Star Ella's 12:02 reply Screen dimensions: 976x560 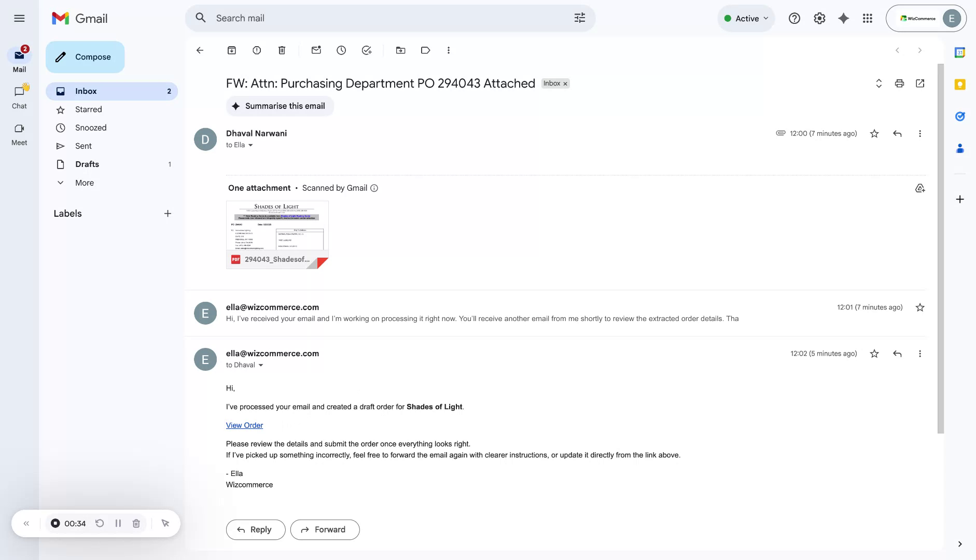[x=874, y=353]
